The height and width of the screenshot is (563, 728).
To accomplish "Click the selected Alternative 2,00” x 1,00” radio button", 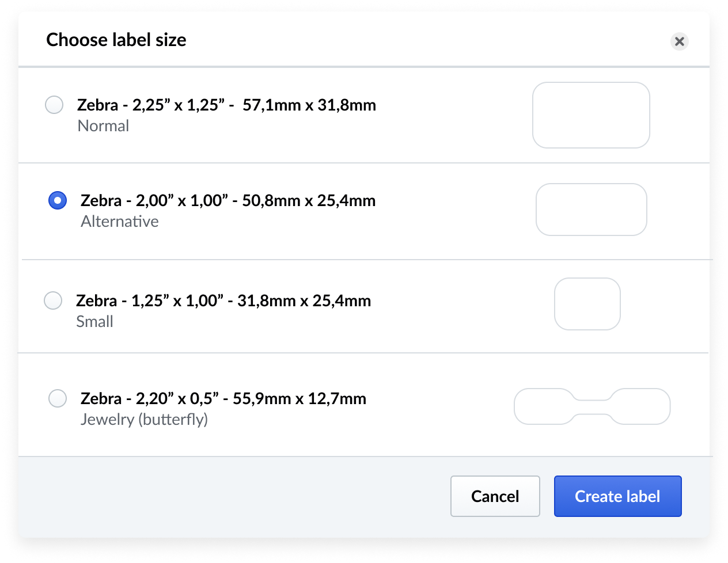I will (58, 200).
